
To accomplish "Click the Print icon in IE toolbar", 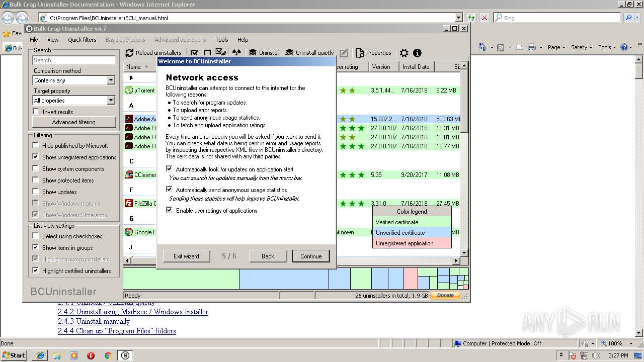I will click(532, 47).
